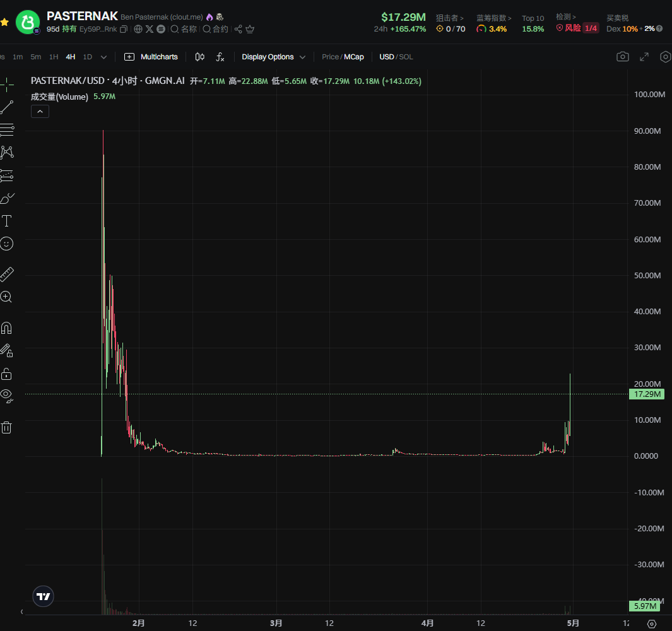Open Multicharts view
Image resolution: width=672 pixels, height=631 pixels.
click(151, 57)
